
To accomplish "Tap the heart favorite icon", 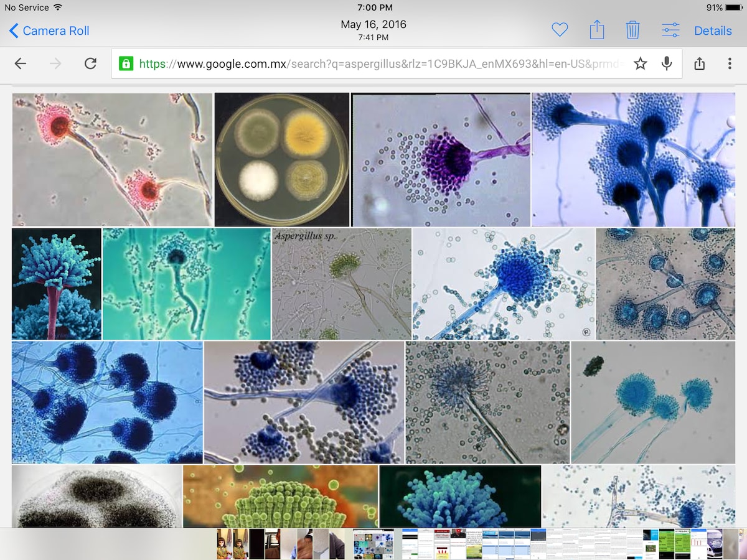I will 560,30.
